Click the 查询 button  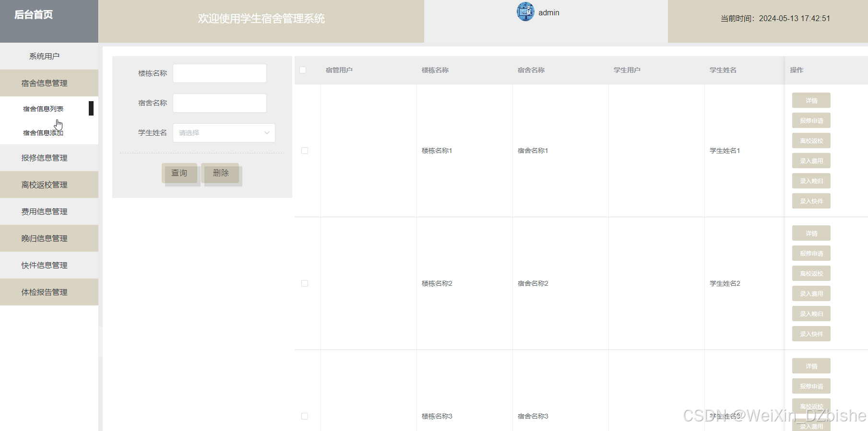pyautogui.click(x=179, y=173)
